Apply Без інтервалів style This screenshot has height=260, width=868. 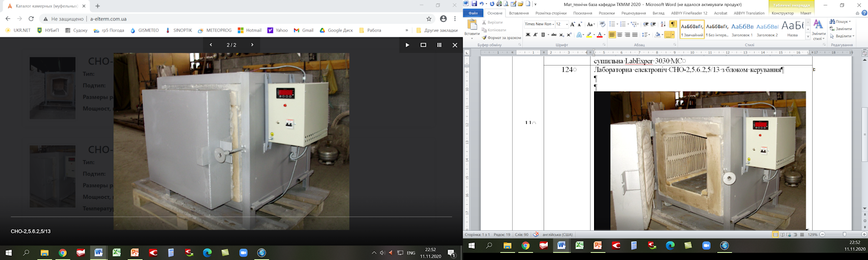(717, 29)
